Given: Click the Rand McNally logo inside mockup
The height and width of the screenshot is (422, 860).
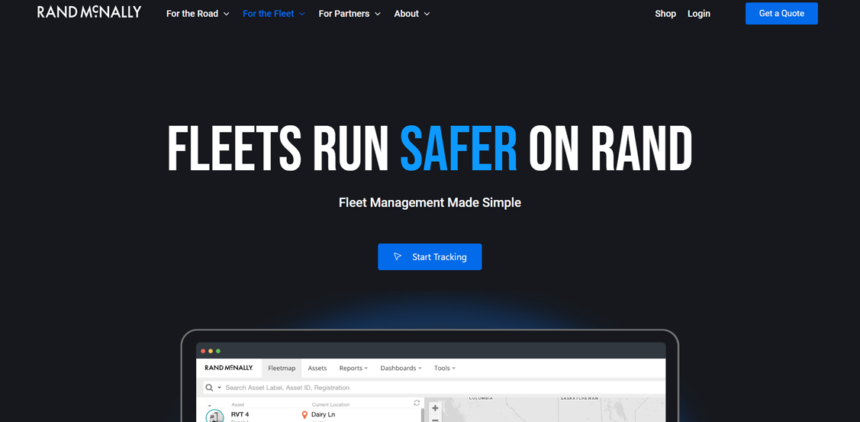Looking at the screenshot, I should 229,368.
